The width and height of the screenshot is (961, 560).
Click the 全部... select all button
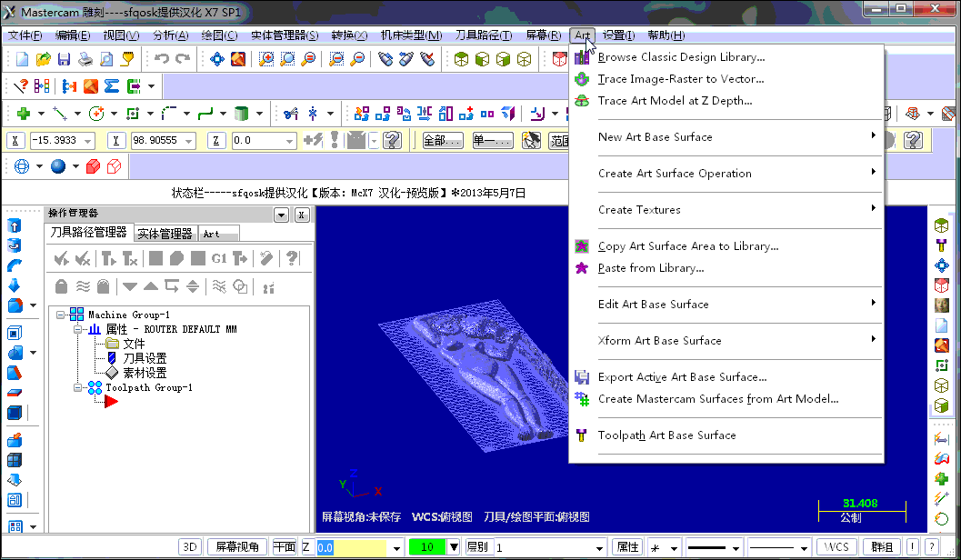[x=443, y=141]
